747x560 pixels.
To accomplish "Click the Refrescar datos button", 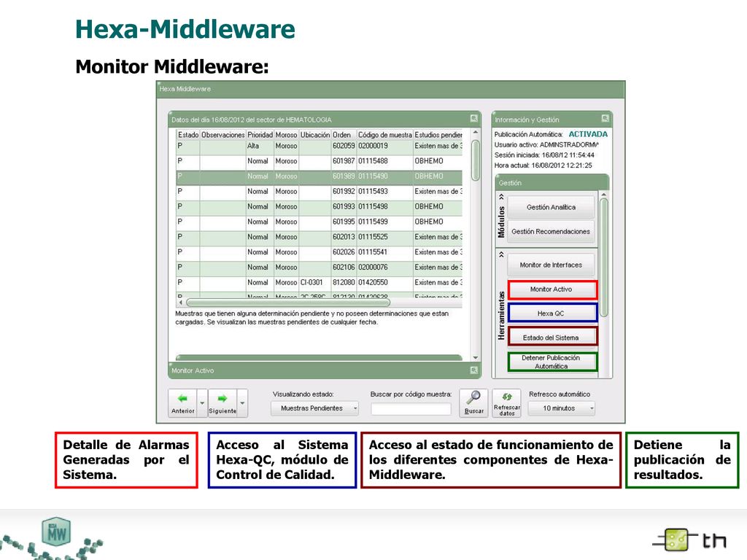I will pyautogui.click(x=507, y=402).
